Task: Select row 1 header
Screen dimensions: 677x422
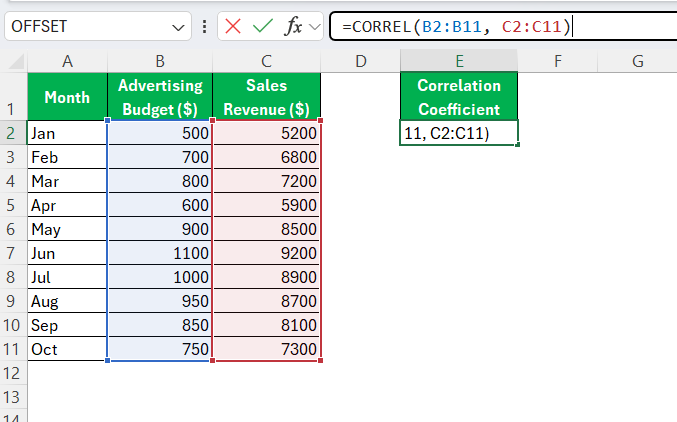Action: pos(13,97)
